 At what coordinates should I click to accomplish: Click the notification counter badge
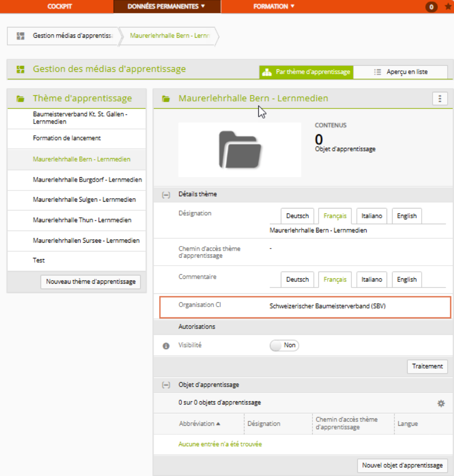pyautogui.click(x=431, y=7)
